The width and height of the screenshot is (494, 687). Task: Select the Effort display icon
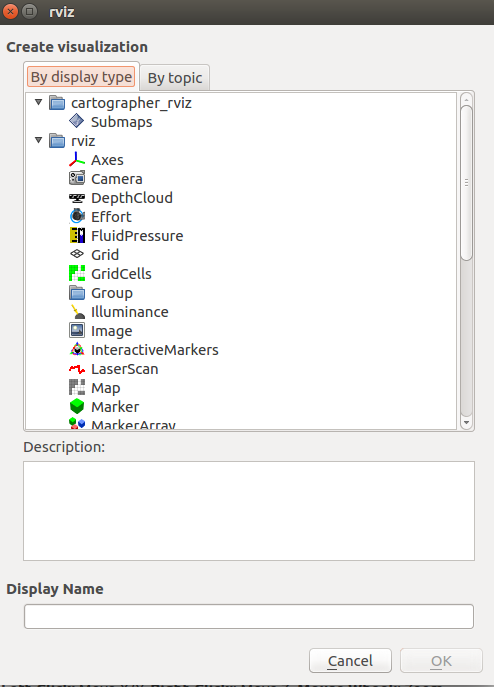[77, 216]
